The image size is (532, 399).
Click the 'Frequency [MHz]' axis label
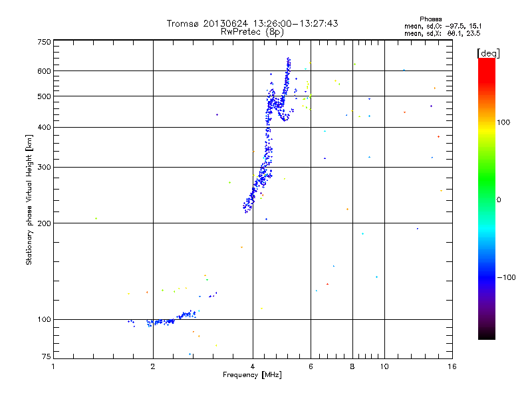pos(252,375)
